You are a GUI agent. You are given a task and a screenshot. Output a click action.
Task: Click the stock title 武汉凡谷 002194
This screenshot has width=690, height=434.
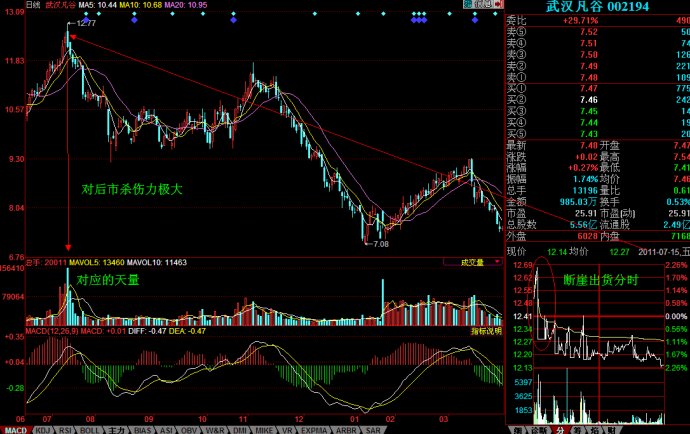(597, 7)
